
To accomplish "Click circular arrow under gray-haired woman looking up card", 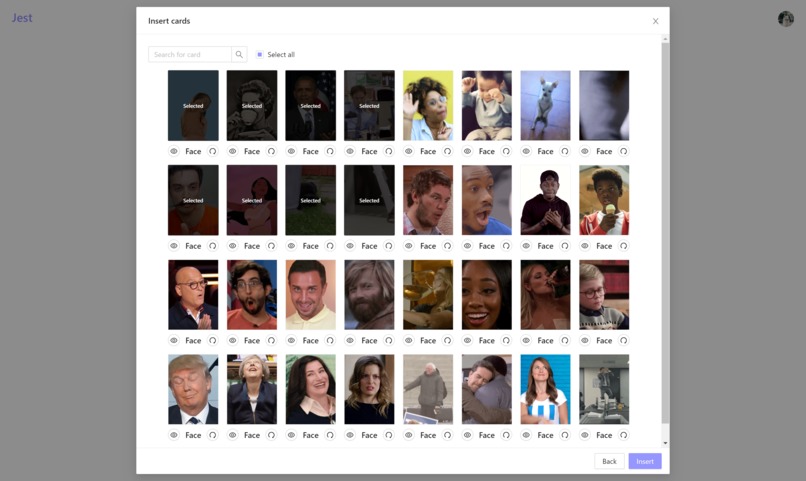I will click(271, 435).
